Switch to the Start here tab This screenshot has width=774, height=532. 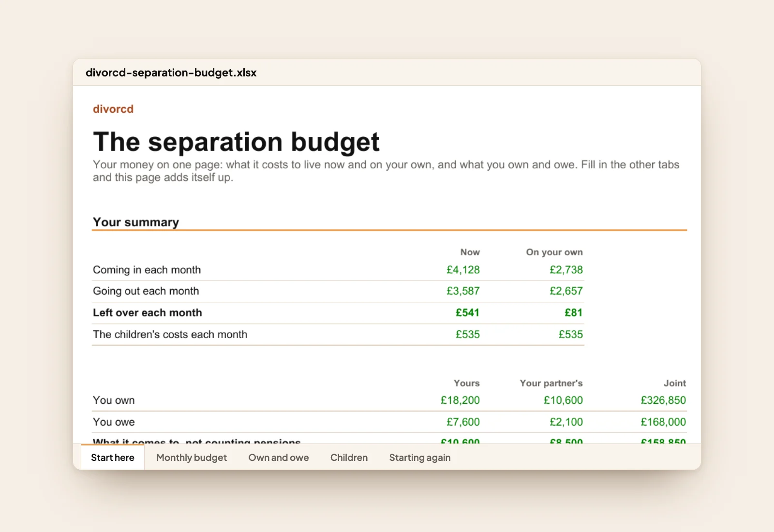pos(113,458)
